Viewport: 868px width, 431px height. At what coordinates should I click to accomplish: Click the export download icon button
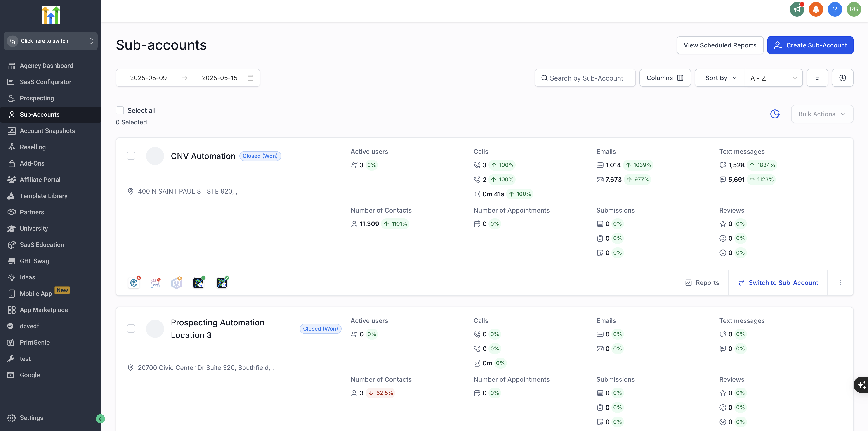click(842, 78)
